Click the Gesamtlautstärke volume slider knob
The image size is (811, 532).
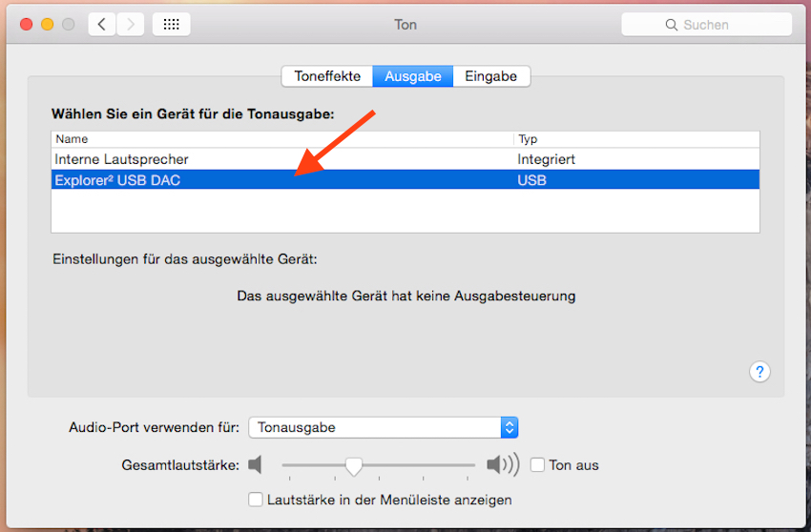354,466
